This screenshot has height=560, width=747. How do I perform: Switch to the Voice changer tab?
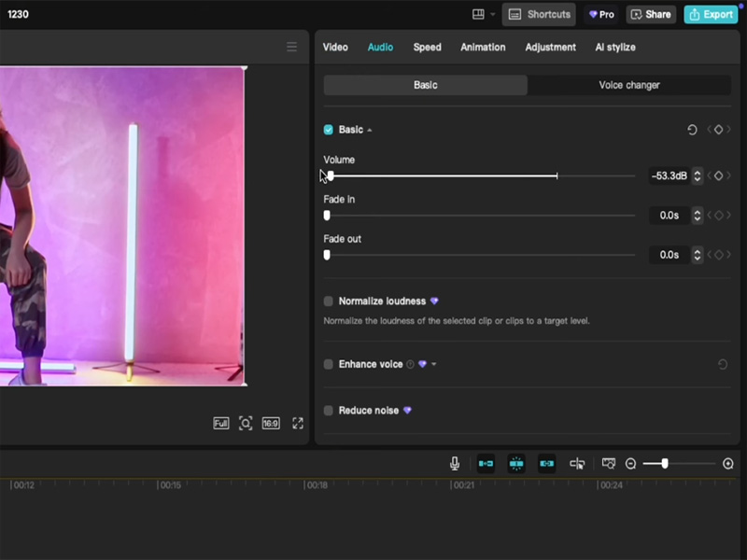click(x=627, y=84)
